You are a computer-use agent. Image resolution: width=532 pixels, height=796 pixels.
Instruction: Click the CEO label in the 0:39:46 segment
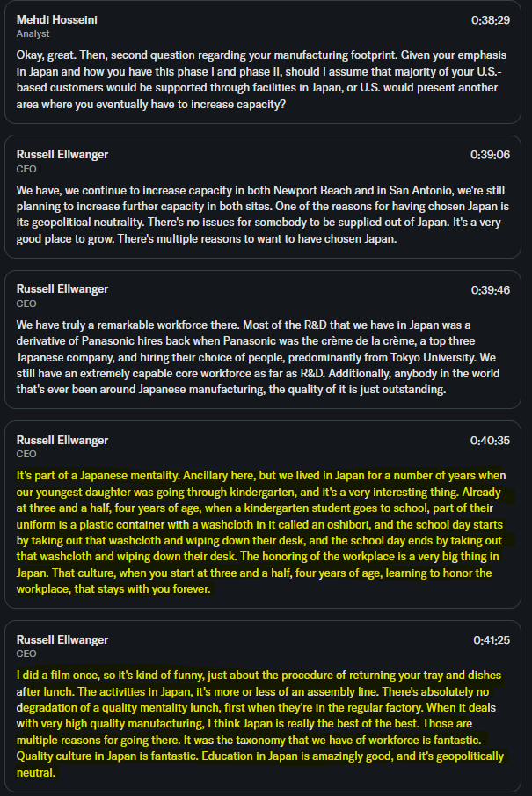click(x=26, y=303)
